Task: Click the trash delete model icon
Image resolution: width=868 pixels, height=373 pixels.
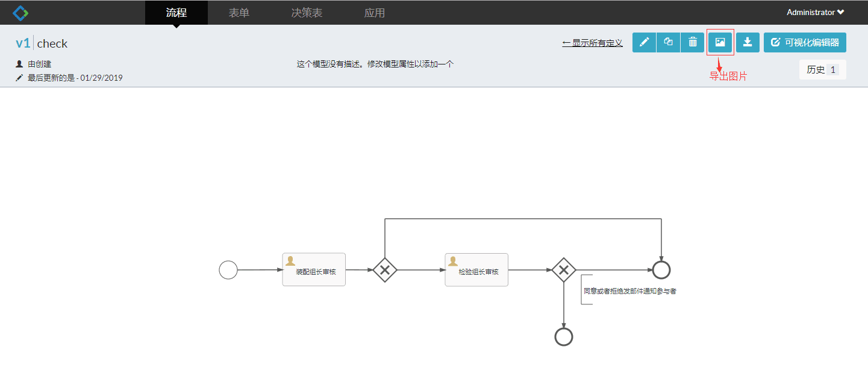Action: pyautogui.click(x=692, y=42)
